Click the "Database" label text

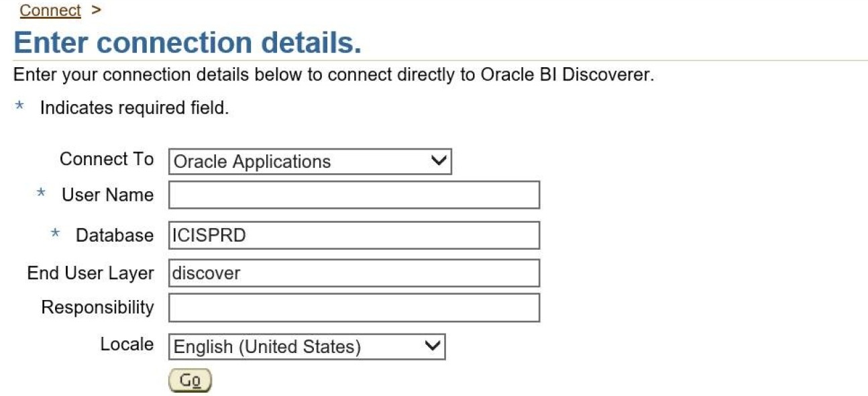(115, 236)
